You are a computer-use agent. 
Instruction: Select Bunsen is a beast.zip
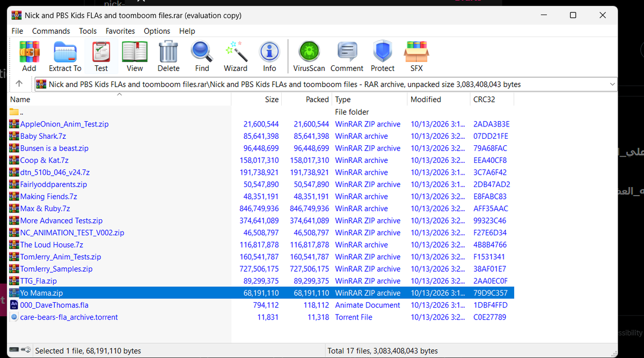(x=261, y=148)
